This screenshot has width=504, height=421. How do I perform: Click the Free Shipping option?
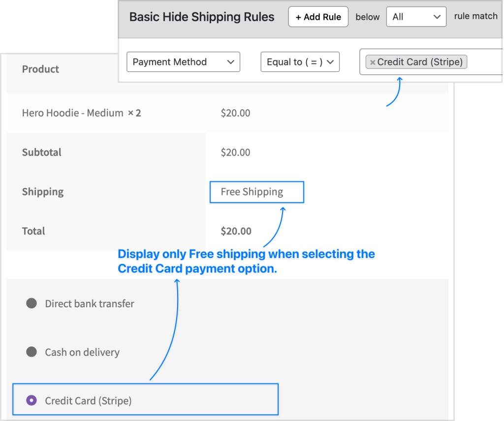(252, 192)
